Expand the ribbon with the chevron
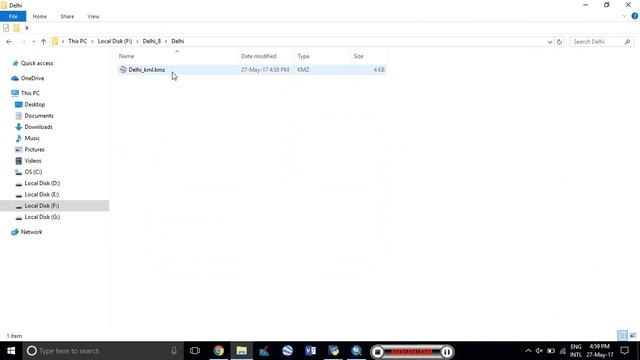 pyautogui.click(x=624, y=16)
